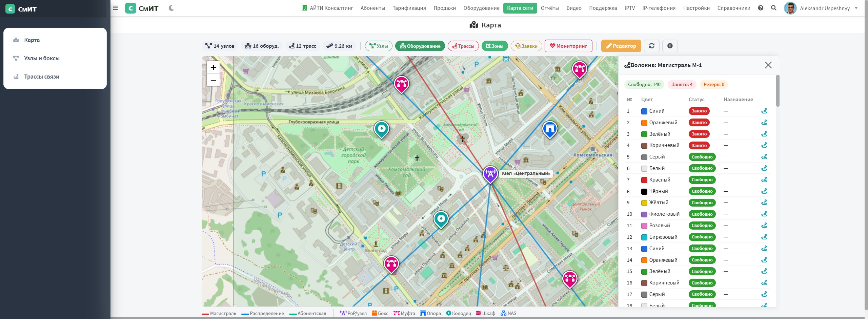
Task: Select the teal Колодец marker near улица Мира
Action: [441, 219]
